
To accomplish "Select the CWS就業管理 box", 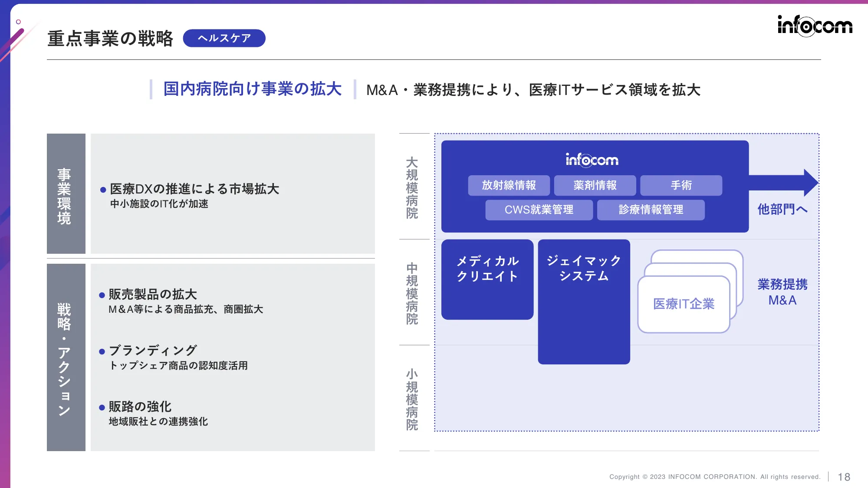I will (x=539, y=210).
